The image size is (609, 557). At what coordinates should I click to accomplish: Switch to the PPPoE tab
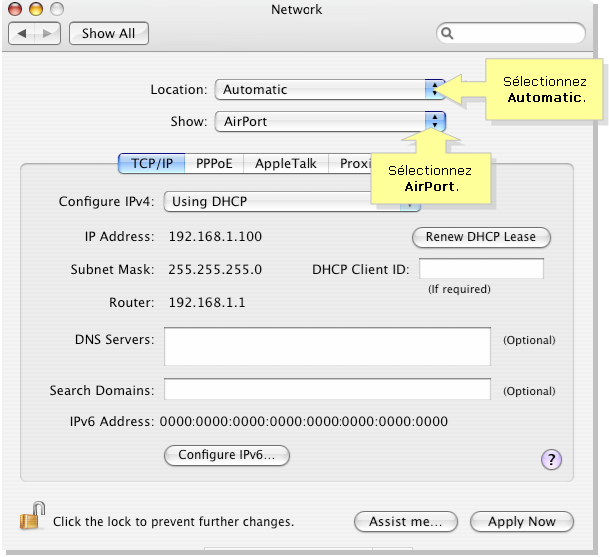coord(216,164)
